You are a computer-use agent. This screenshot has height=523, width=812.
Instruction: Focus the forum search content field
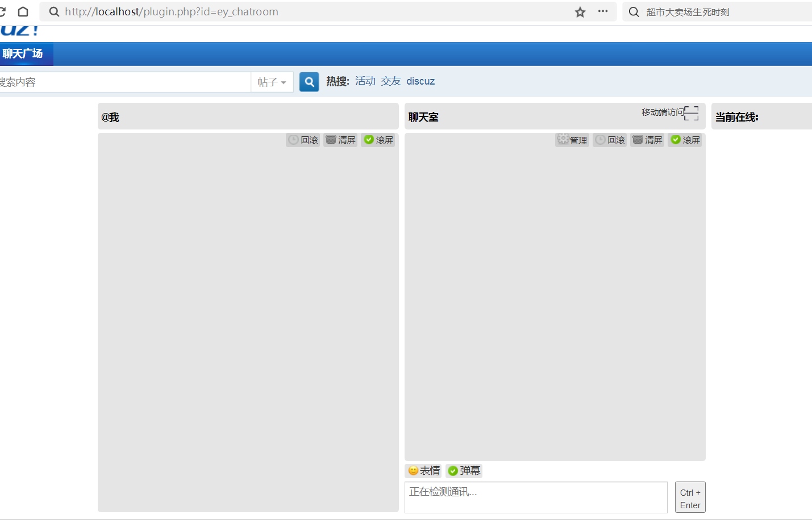coord(125,82)
